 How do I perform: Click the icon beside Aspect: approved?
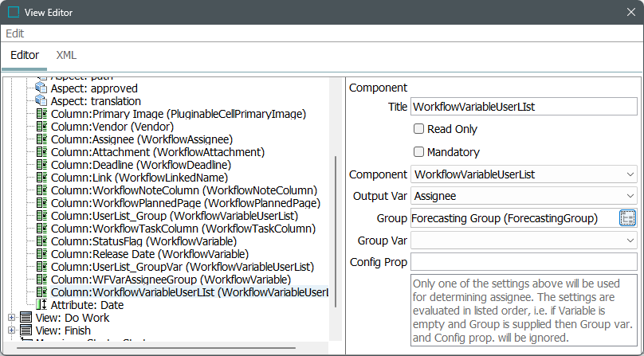click(41, 88)
